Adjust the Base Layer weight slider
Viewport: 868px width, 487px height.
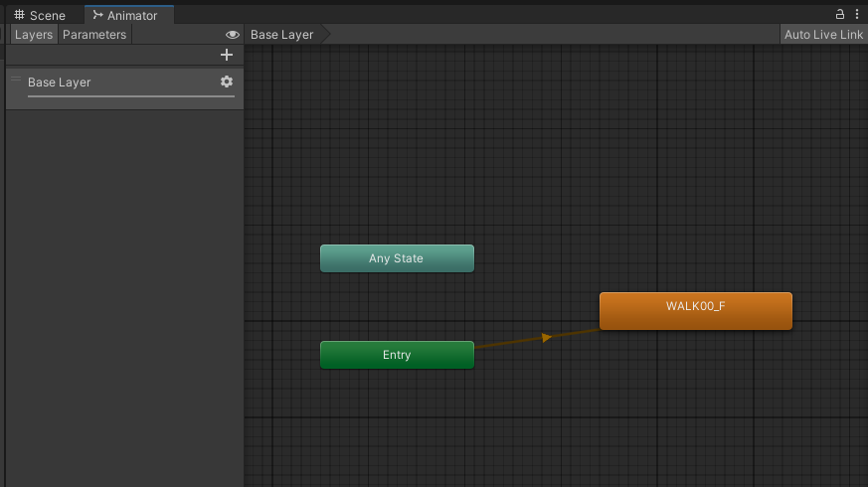point(131,96)
